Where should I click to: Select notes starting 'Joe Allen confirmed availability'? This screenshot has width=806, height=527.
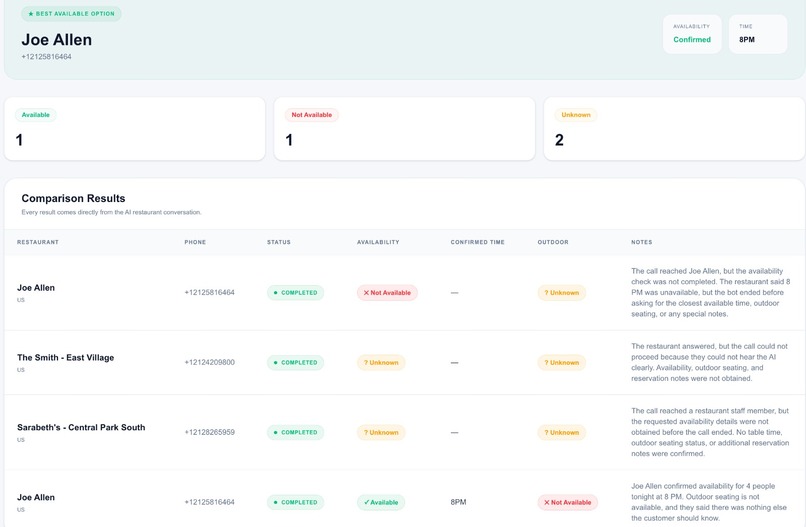(x=709, y=502)
